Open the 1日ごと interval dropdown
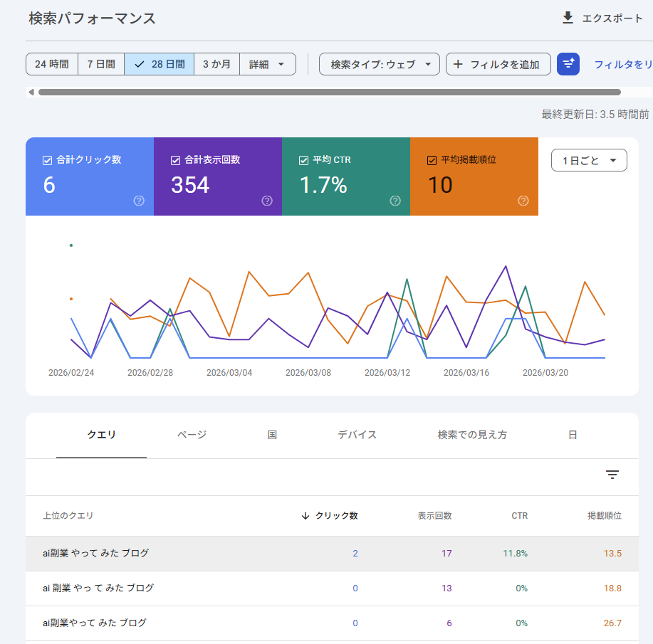This screenshot has width=653, height=644. [589, 160]
